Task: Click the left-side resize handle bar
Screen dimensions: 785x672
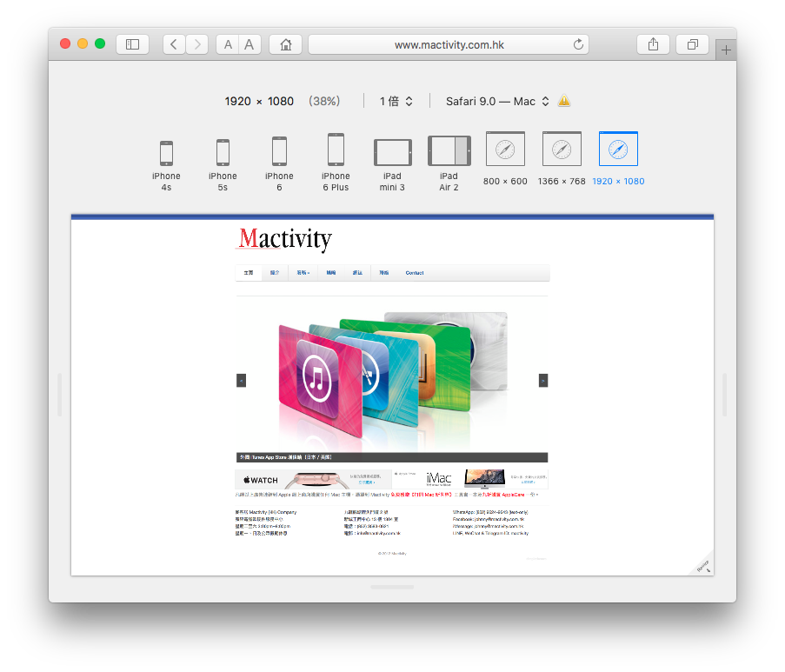Action: 60,395
